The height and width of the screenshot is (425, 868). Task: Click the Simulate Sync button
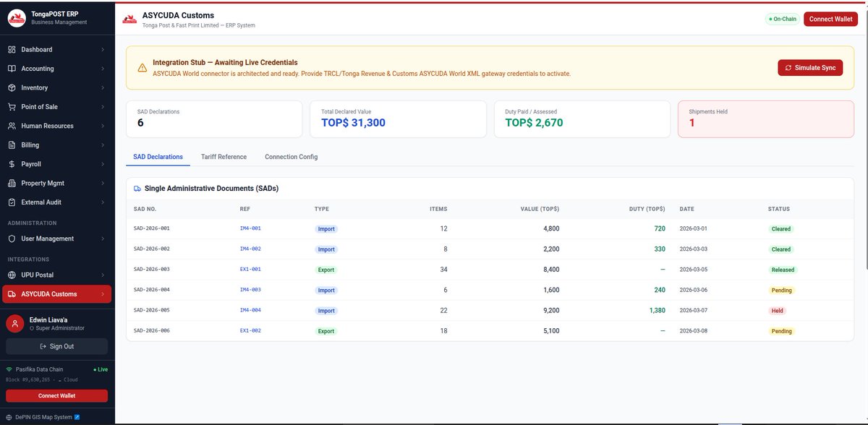(x=810, y=68)
